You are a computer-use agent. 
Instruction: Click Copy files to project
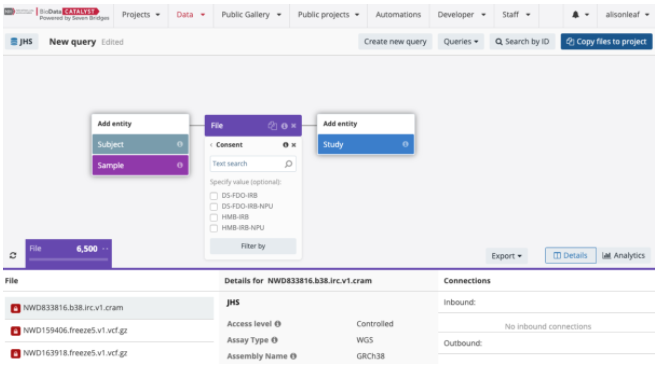click(x=607, y=42)
